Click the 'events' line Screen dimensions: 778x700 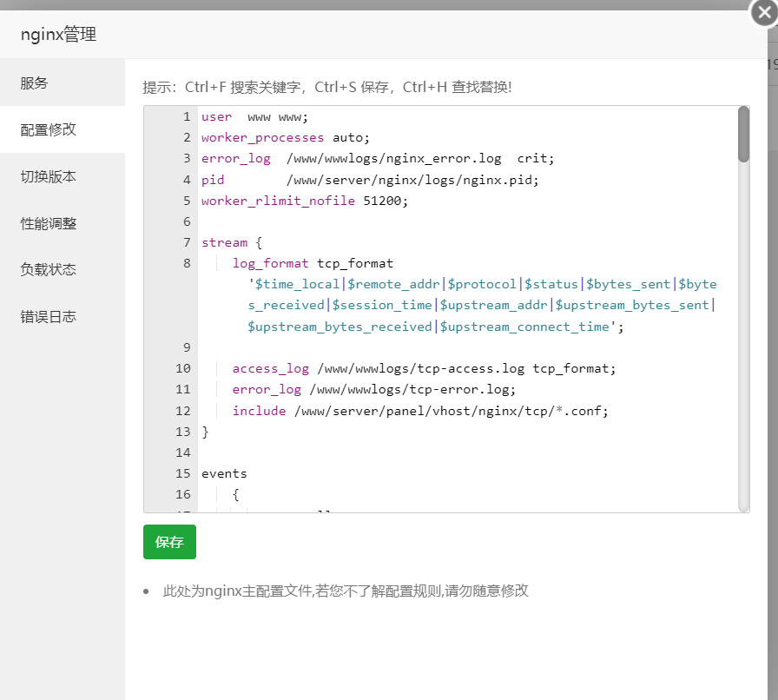pyautogui.click(x=224, y=473)
